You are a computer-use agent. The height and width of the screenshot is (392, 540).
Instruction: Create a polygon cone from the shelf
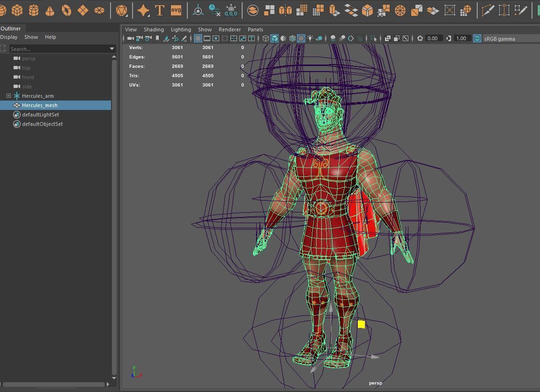(50, 11)
